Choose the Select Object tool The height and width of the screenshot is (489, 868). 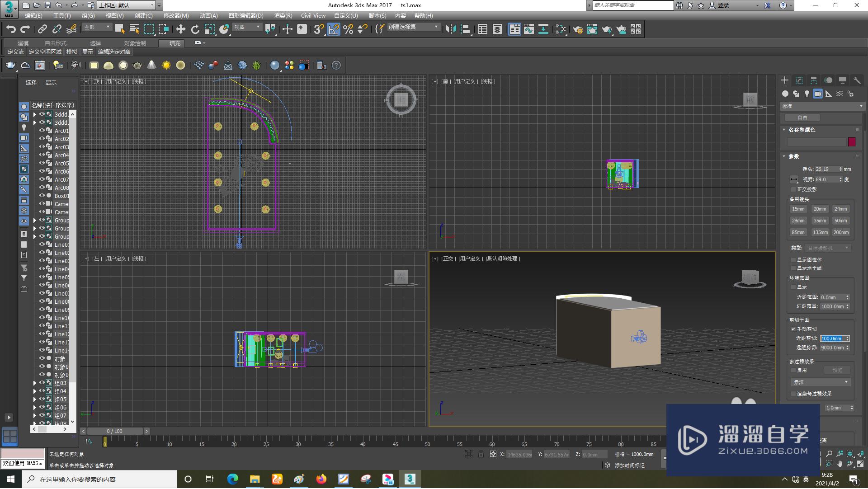[x=120, y=29]
